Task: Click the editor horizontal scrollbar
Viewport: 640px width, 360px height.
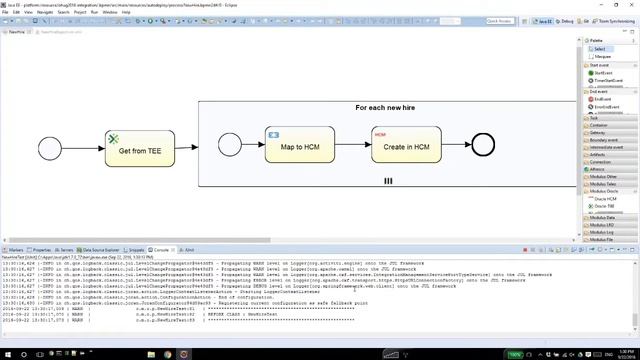Action: coord(140,240)
